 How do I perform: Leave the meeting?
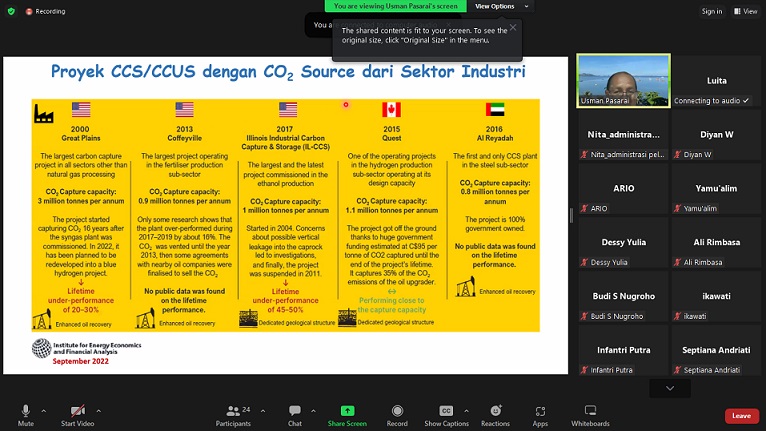click(x=741, y=415)
